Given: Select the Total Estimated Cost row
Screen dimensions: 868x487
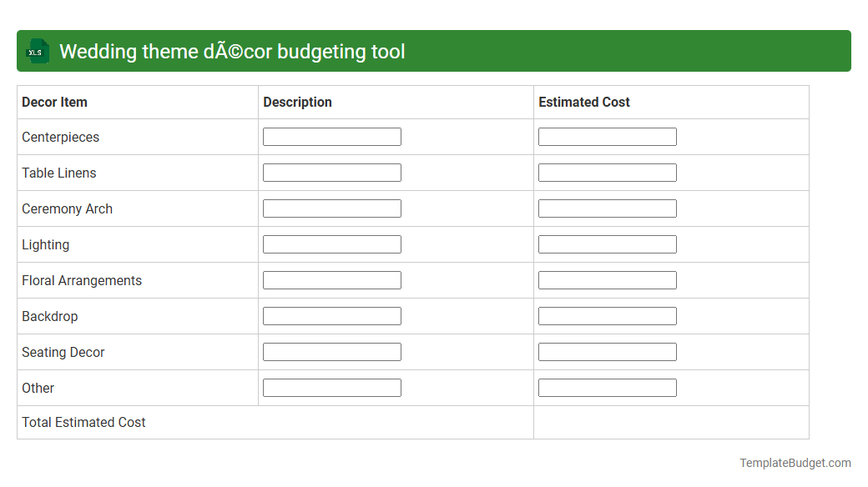Looking at the screenshot, I should tap(83, 422).
